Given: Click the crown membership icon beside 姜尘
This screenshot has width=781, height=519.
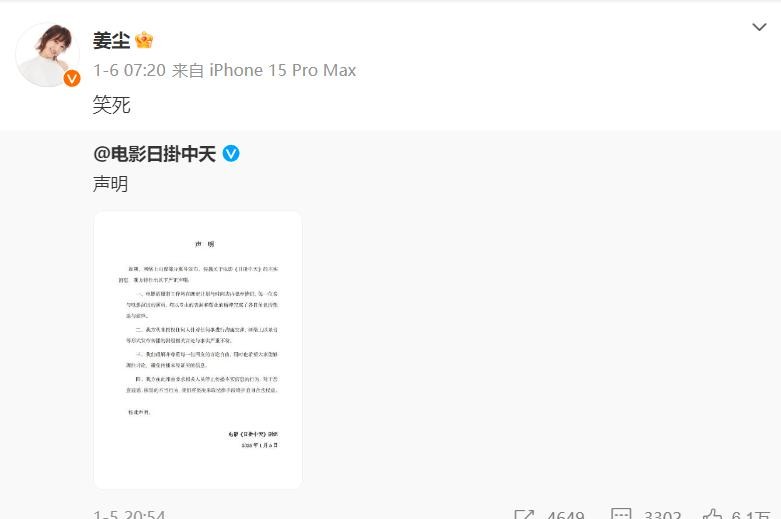Looking at the screenshot, I should pyautogui.click(x=144, y=40).
